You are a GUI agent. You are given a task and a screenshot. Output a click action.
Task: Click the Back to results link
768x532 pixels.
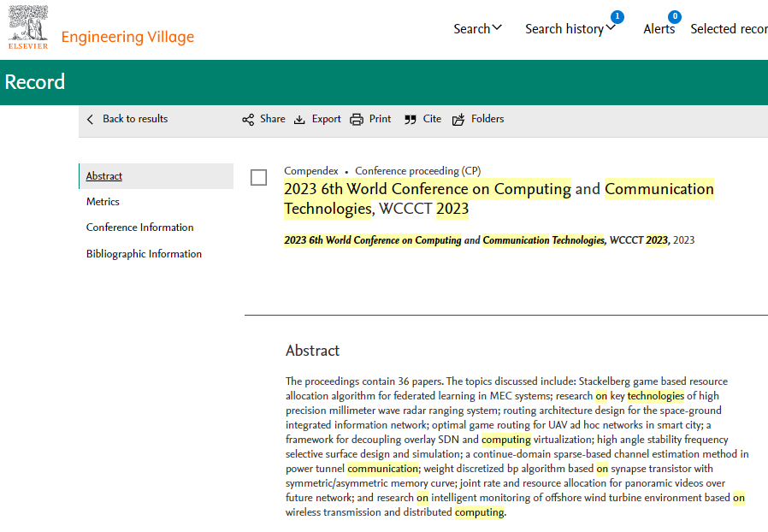click(135, 119)
